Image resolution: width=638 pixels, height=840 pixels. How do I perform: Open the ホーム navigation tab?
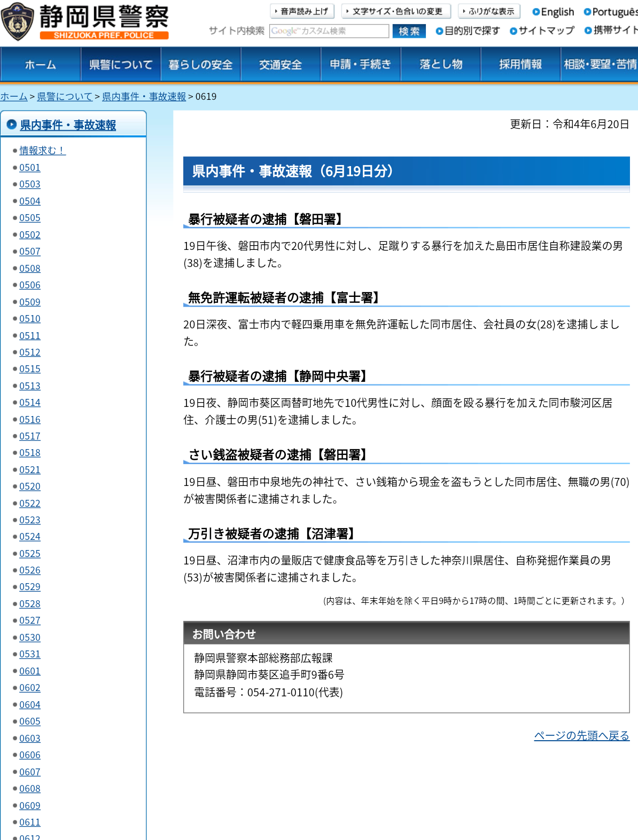point(41,64)
